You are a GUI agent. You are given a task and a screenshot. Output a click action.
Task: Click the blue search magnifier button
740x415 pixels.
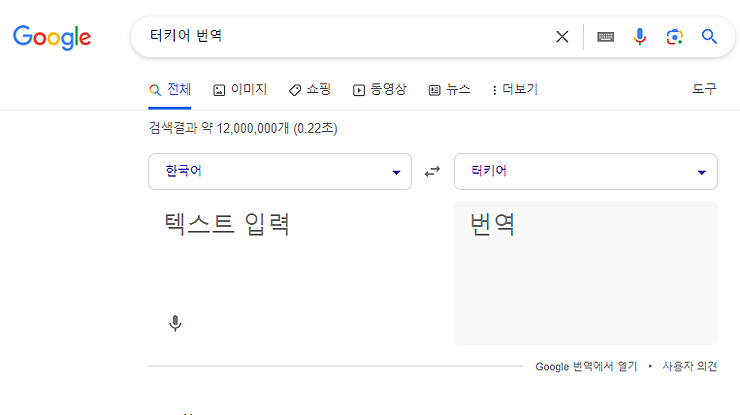click(x=709, y=36)
